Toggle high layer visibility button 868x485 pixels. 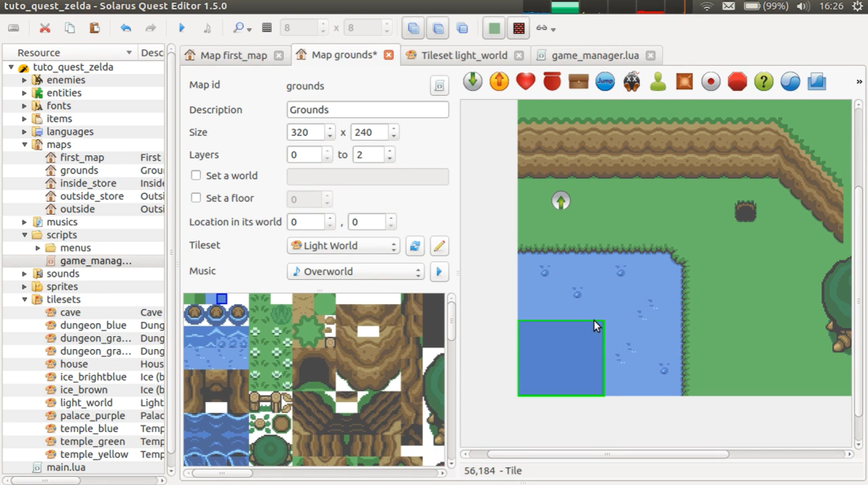[462, 28]
